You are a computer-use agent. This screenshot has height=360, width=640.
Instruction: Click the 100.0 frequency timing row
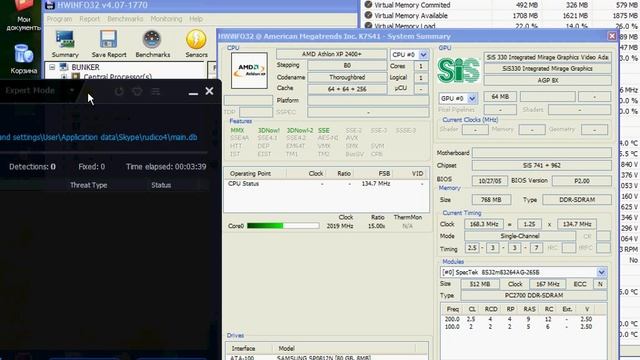(524, 327)
